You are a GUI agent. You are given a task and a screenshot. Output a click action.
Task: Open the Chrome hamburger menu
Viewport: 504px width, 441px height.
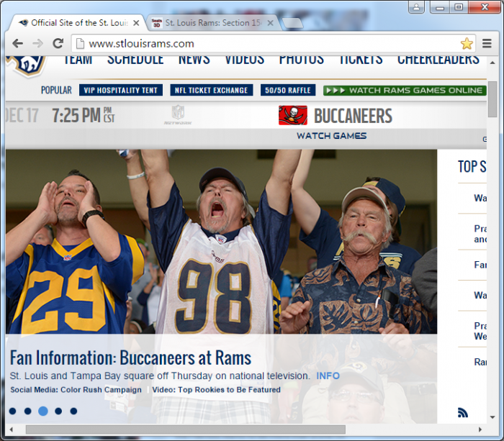click(x=487, y=43)
